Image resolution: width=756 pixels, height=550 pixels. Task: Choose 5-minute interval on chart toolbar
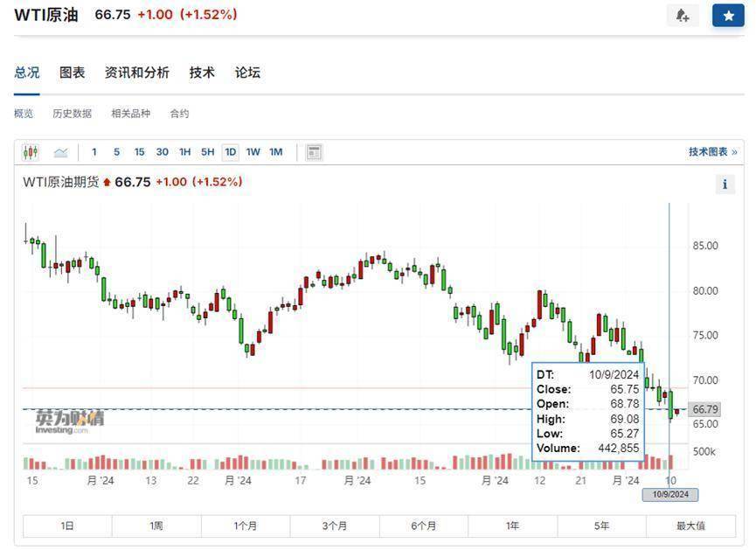click(116, 152)
